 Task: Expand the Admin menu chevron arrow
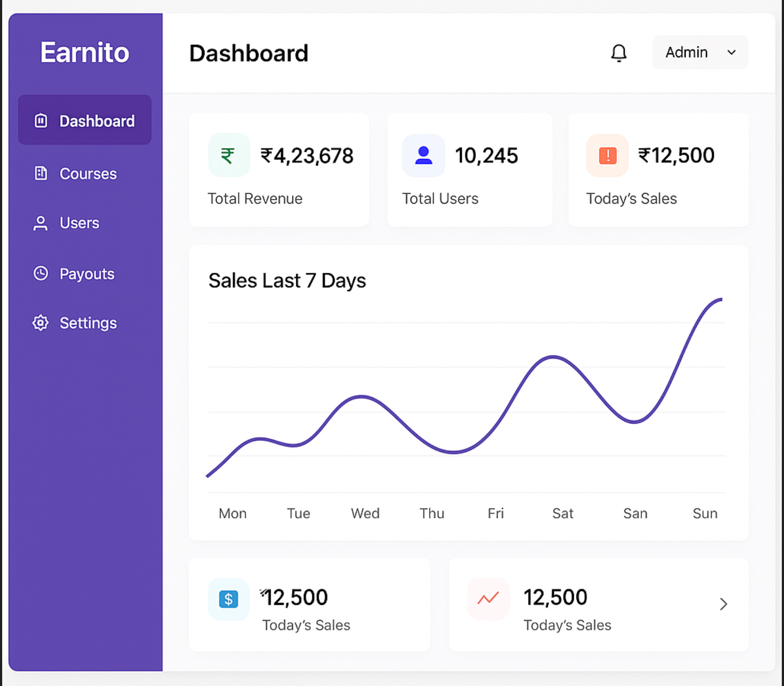pos(731,52)
